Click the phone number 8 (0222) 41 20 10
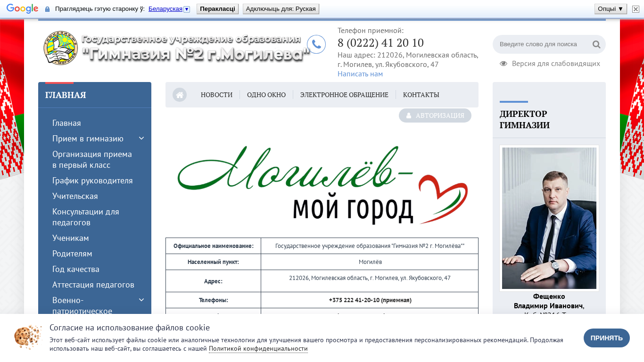This screenshot has width=644, height=362. [x=380, y=43]
